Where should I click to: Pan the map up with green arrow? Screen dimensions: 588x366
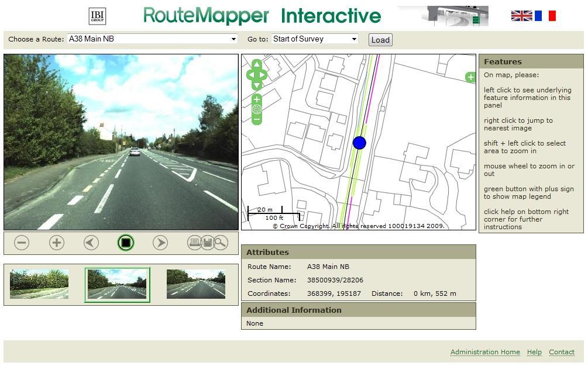[x=256, y=64]
